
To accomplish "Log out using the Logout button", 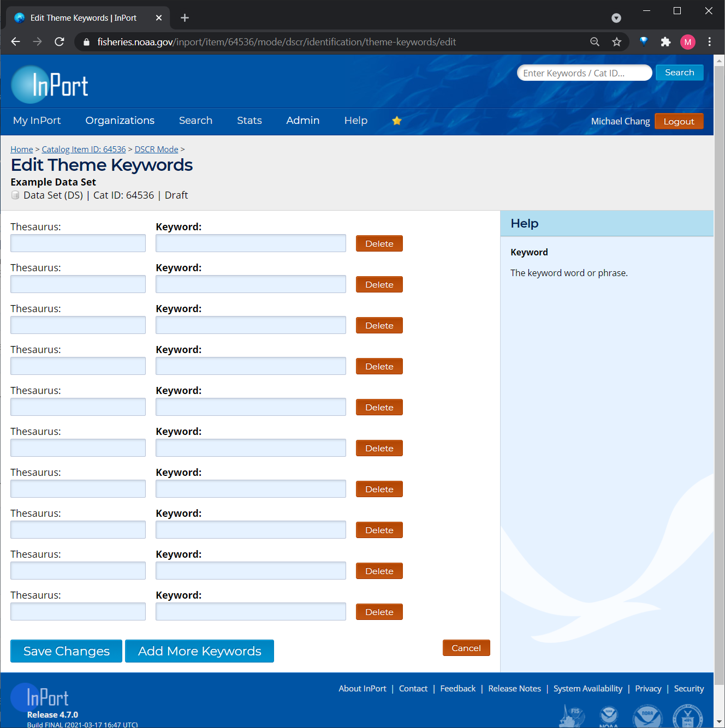I will point(679,121).
